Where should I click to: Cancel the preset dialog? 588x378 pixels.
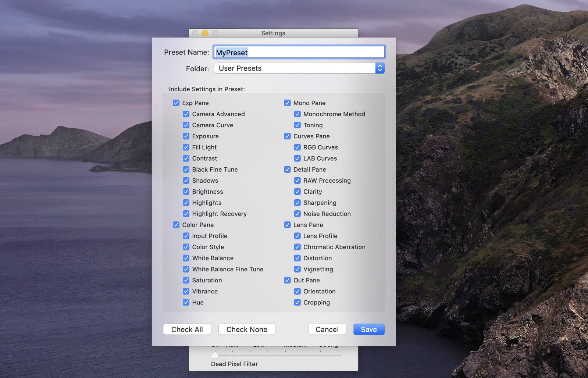click(327, 329)
